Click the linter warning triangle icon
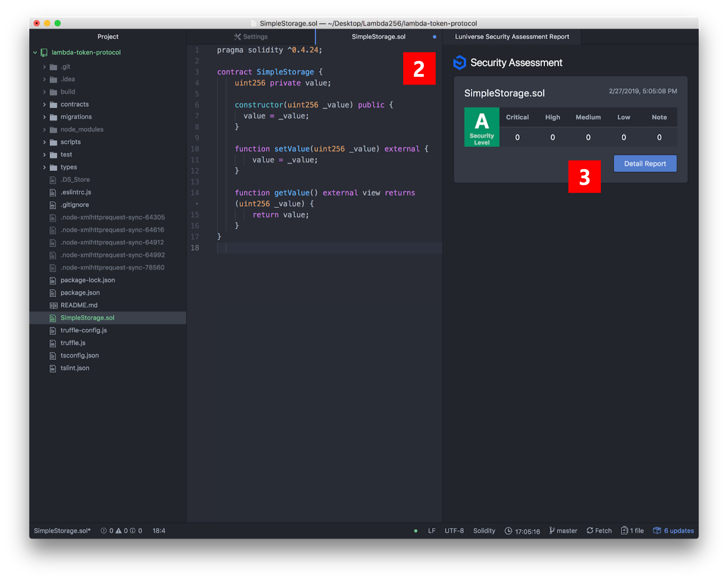 click(118, 531)
